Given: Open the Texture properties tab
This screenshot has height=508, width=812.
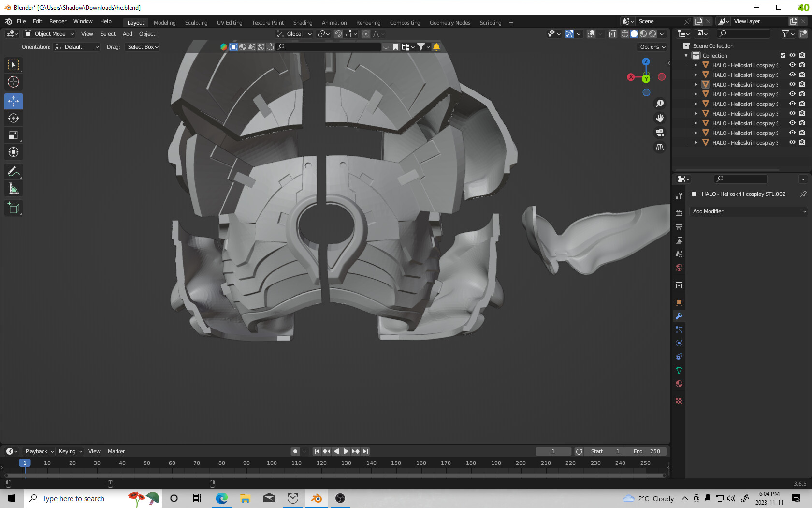Looking at the screenshot, I should (x=679, y=401).
